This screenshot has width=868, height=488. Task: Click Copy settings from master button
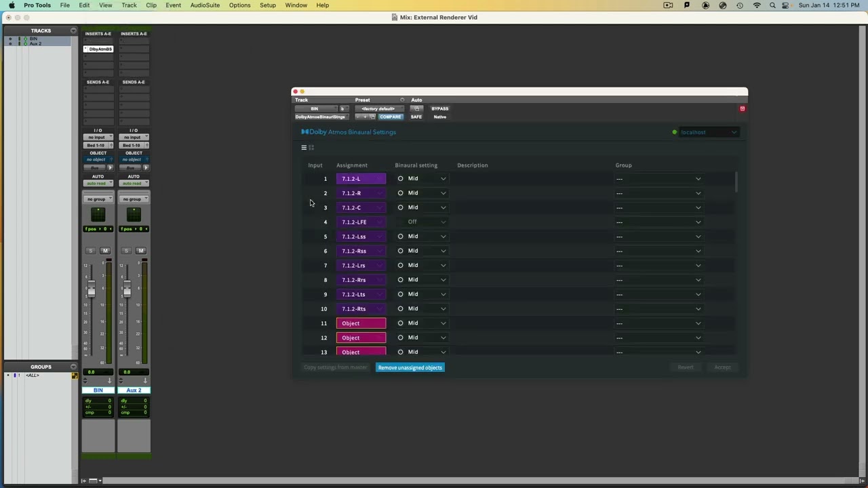coord(336,367)
